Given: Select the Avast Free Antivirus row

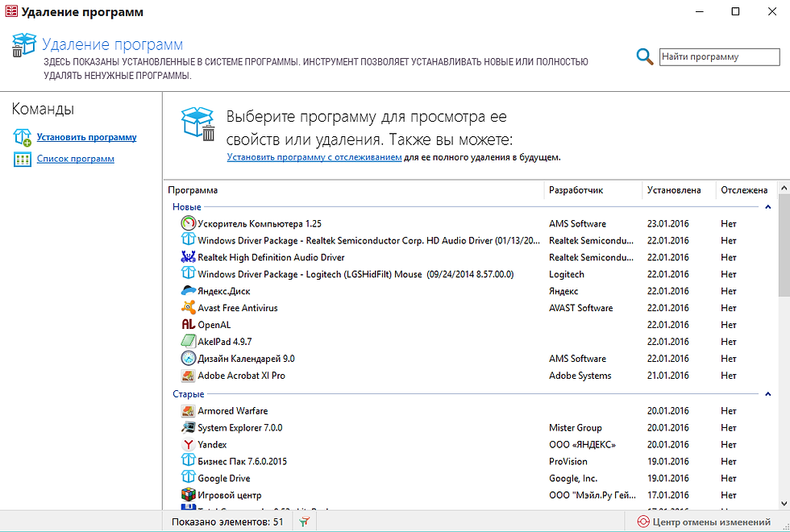Looking at the screenshot, I should [x=471, y=308].
